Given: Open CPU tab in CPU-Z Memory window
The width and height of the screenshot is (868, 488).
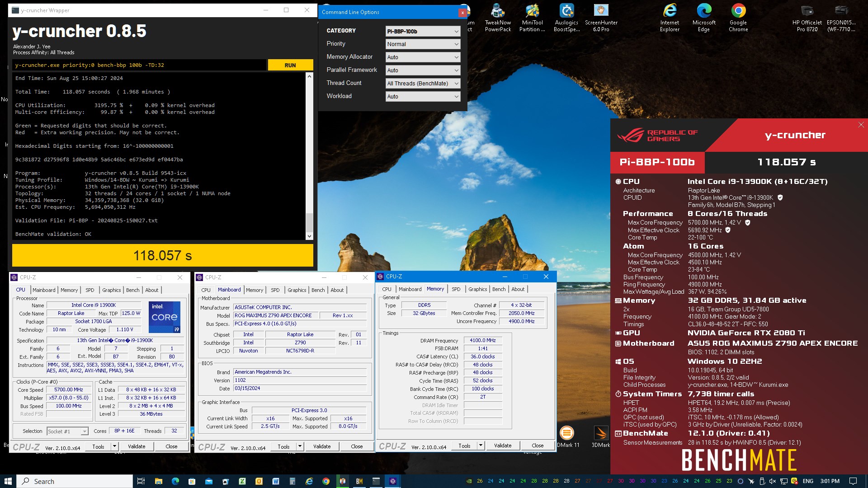Looking at the screenshot, I should (387, 289).
